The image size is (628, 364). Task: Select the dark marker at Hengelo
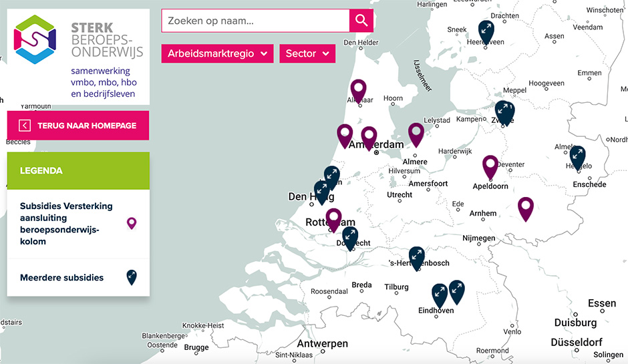pyautogui.click(x=577, y=156)
